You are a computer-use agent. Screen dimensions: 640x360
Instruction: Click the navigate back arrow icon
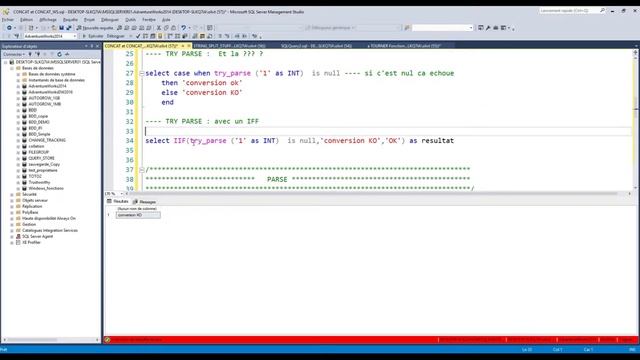tap(9, 28)
